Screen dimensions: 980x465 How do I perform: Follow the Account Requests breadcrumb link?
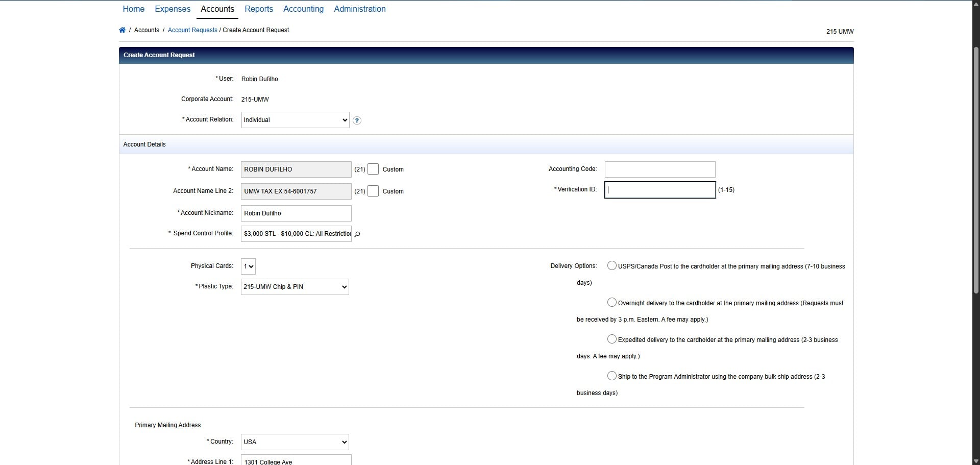click(192, 30)
